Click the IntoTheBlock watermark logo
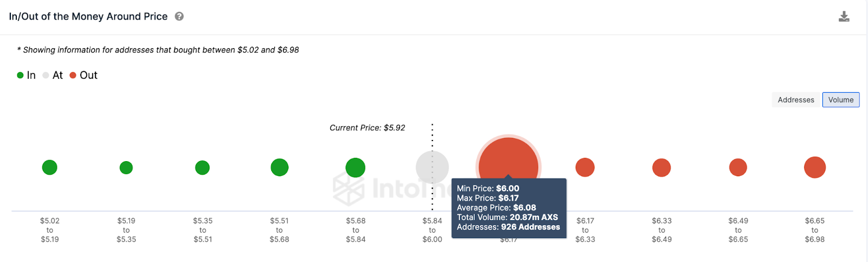The height and width of the screenshot is (262, 868). pyautogui.click(x=391, y=188)
